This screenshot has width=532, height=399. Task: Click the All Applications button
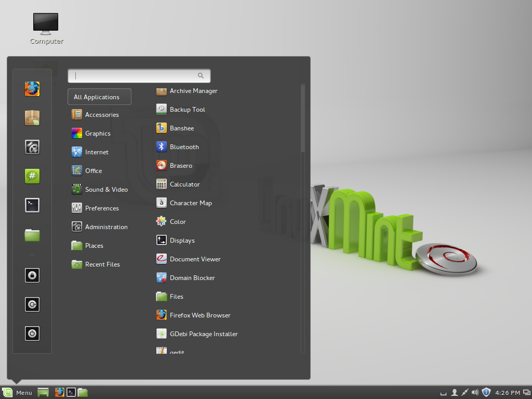pos(99,97)
